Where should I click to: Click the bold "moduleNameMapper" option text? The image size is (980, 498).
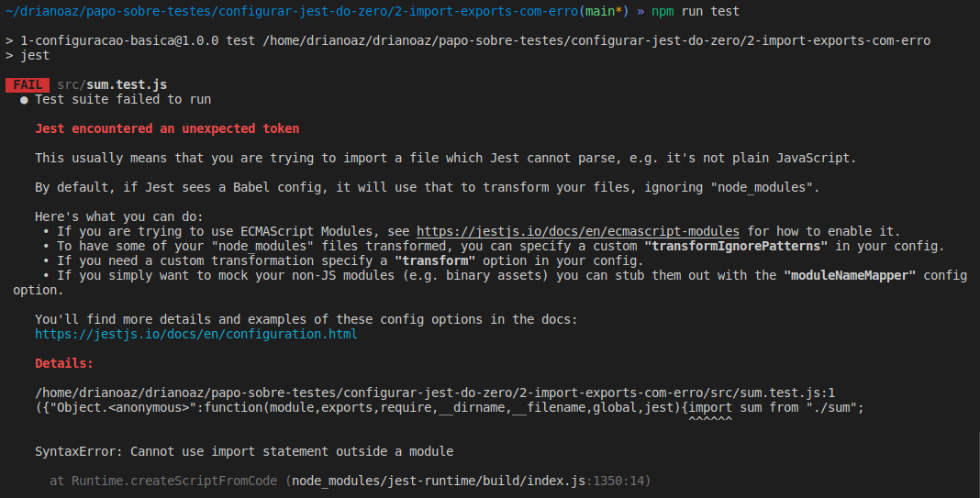850,275
